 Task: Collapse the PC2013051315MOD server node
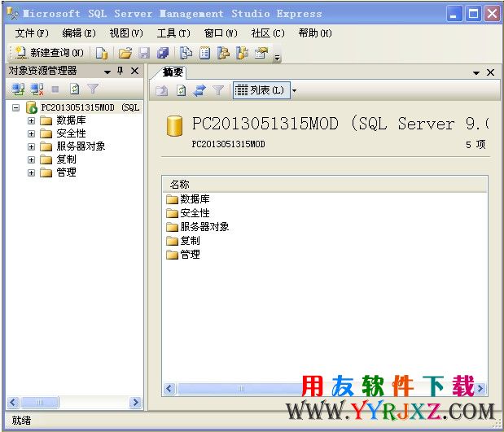15,107
